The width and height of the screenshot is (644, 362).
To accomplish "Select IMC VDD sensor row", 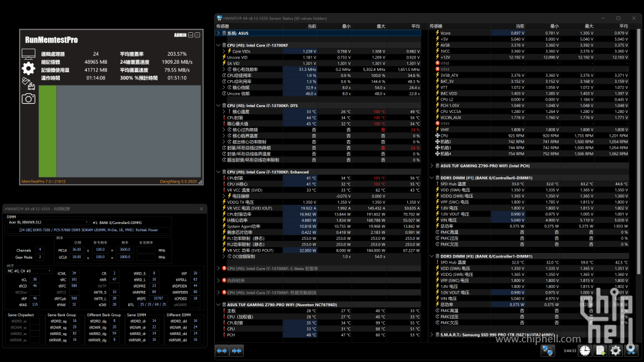I will pos(532,93).
